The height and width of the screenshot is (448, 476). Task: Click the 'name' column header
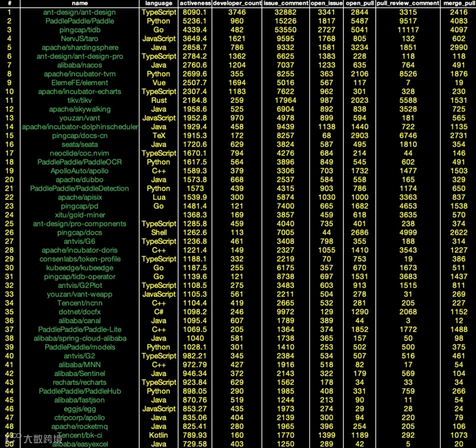coord(80,4)
